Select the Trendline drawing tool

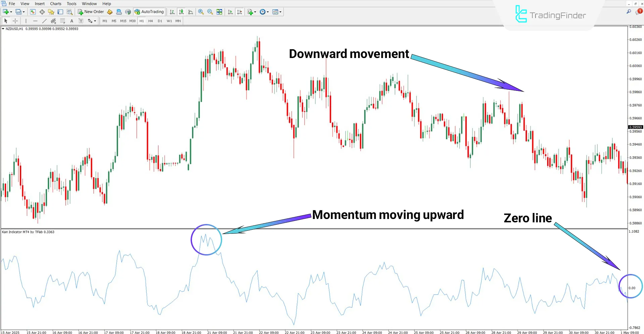coord(44,20)
